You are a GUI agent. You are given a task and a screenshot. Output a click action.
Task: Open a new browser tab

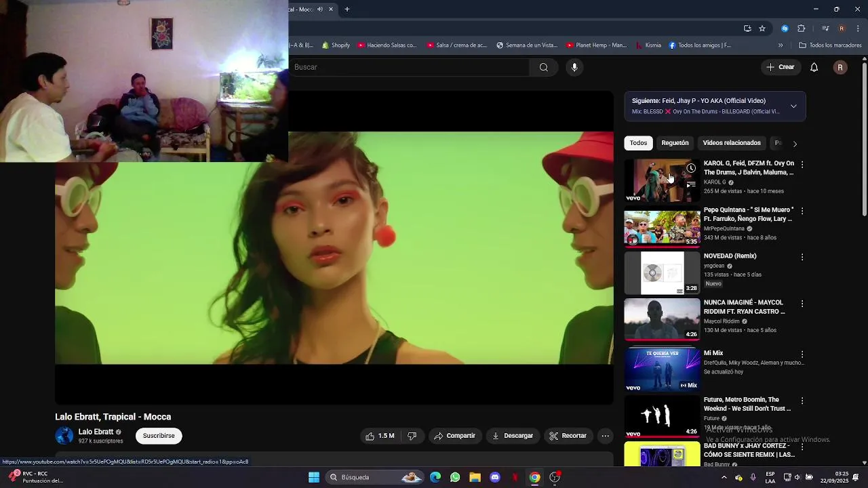pos(347,9)
